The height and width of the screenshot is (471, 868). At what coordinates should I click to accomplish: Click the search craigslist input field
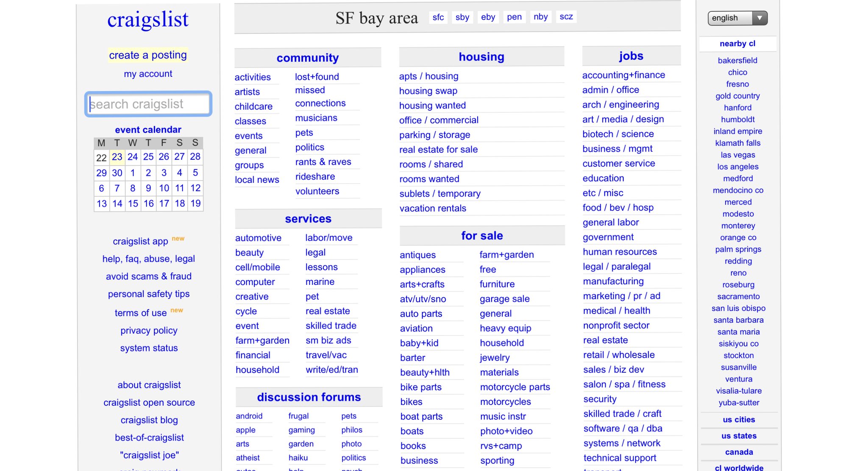click(148, 104)
